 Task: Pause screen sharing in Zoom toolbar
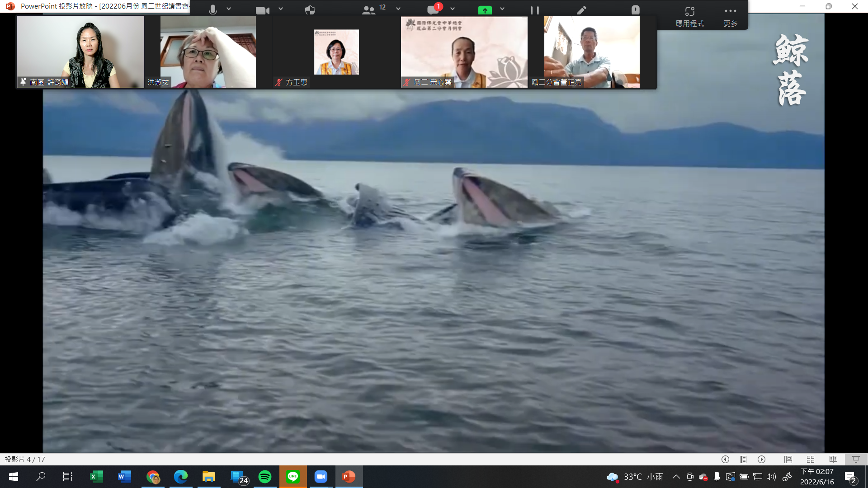tap(534, 10)
